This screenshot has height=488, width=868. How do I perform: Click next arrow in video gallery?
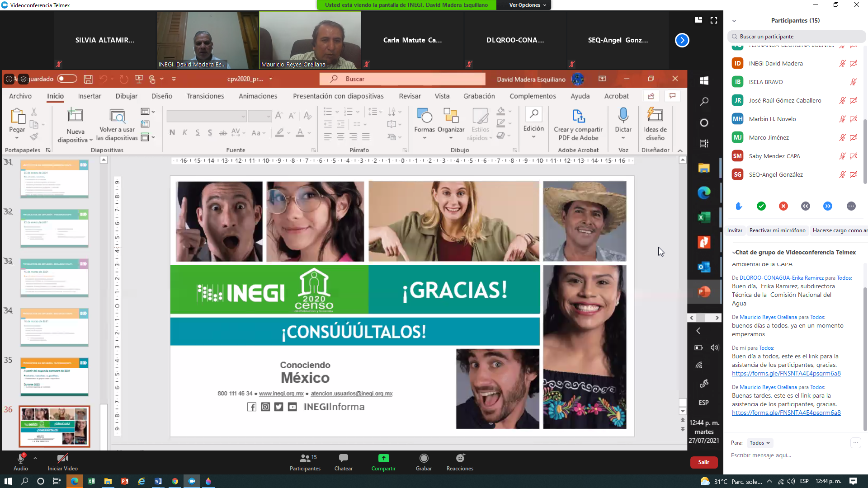pos(682,40)
